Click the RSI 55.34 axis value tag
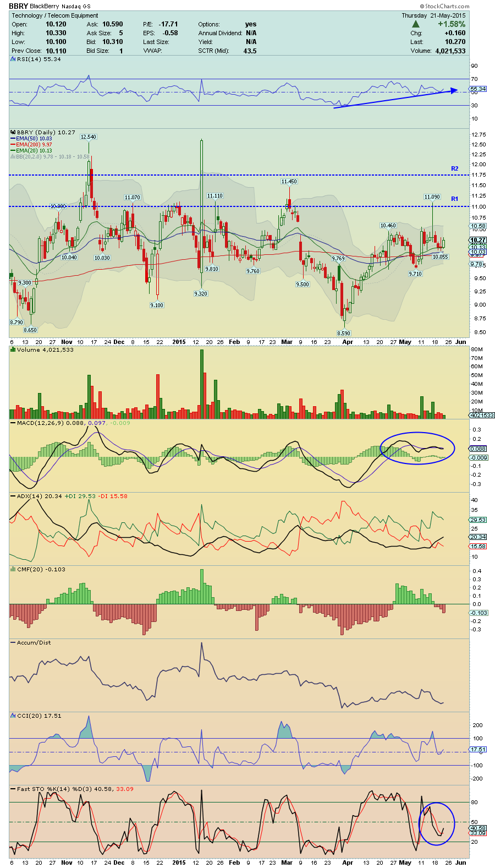This screenshot has height=868, width=495. click(x=478, y=89)
